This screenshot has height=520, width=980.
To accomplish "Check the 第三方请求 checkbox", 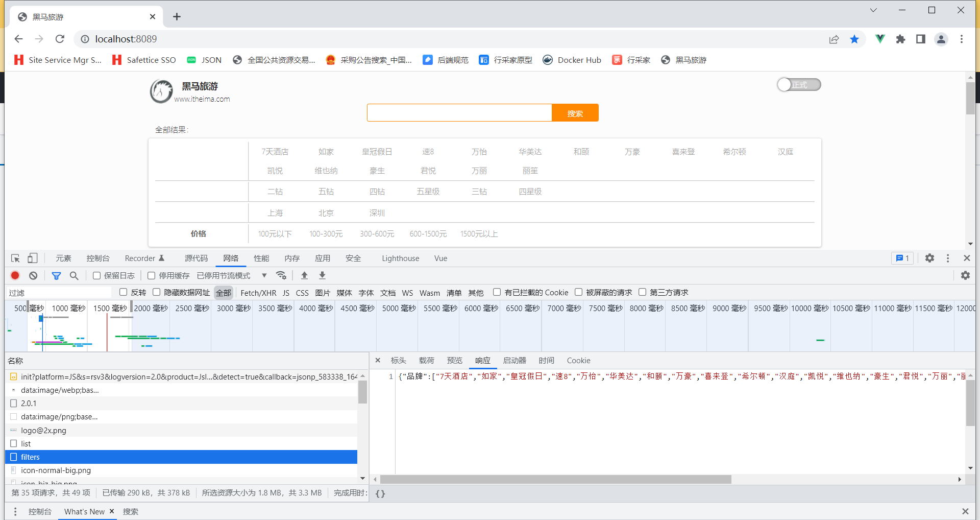I will 642,292.
